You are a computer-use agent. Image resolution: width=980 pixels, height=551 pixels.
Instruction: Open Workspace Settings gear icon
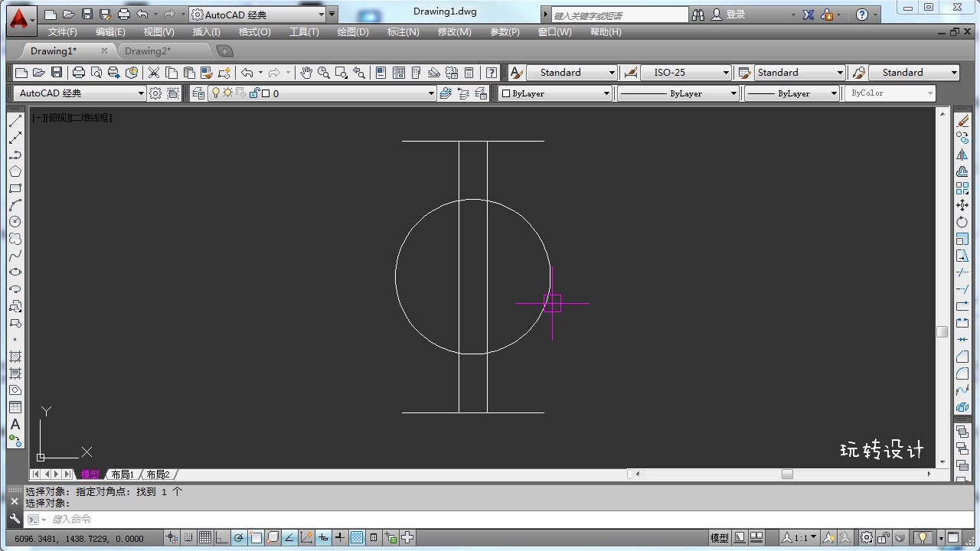pos(155,93)
